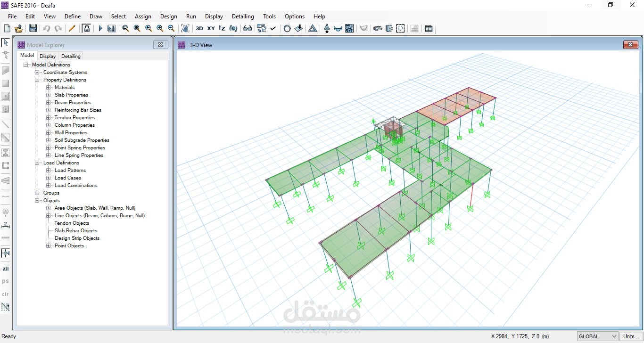Viewport: 644px width, 343px height.
Task: Open the Options menu
Action: tap(295, 16)
